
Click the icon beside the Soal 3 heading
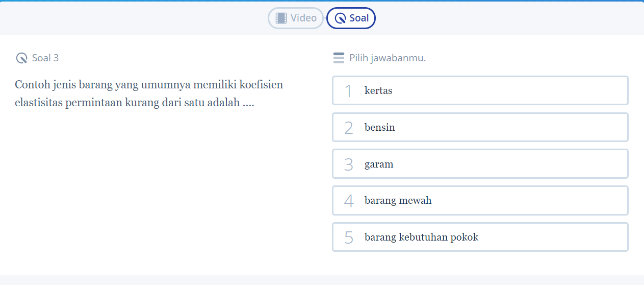[x=21, y=58]
